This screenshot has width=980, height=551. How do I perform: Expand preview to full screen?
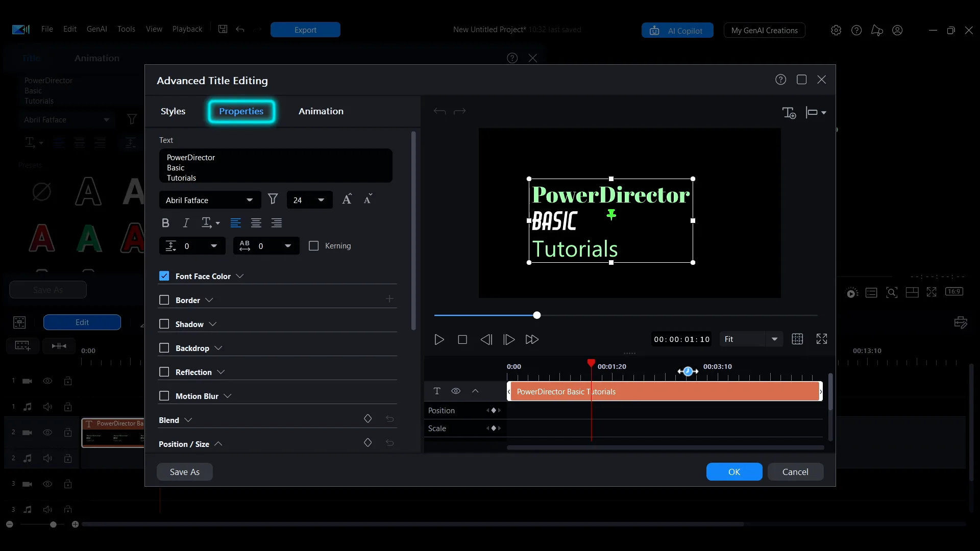[x=822, y=339]
